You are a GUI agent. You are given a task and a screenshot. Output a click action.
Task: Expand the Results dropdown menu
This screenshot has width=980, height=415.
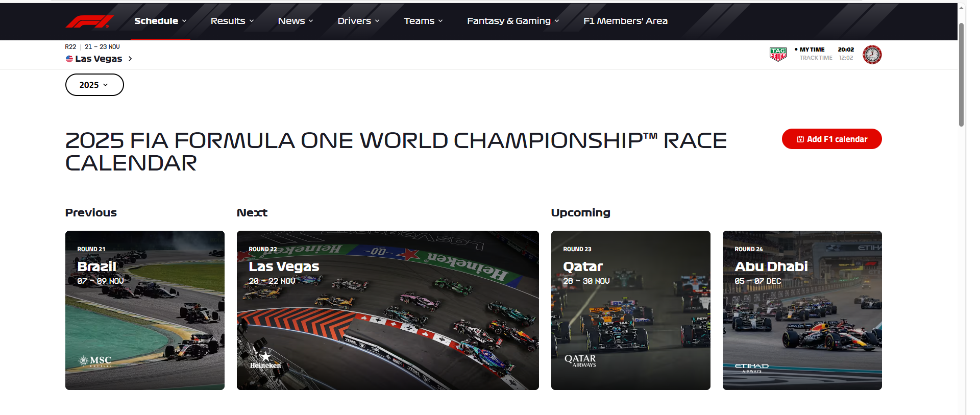(x=232, y=21)
